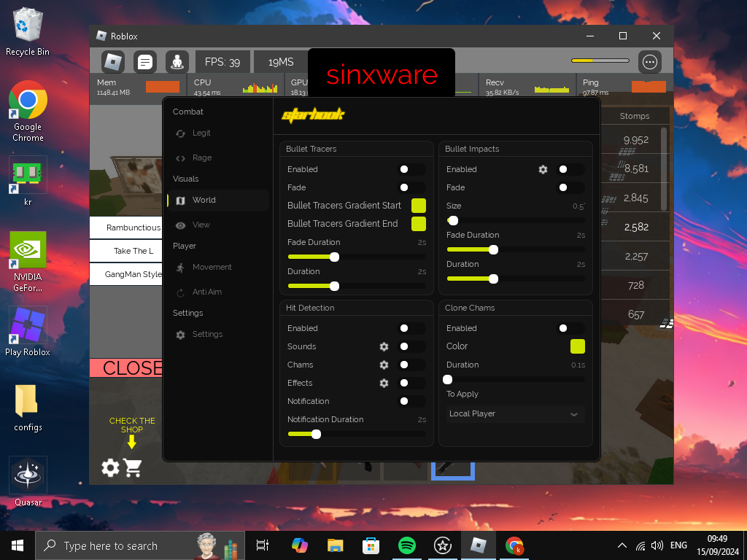The width and height of the screenshot is (747, 560).
Task: Toggle Hit Detection Sounds switch
Action: tap(411, 346)
